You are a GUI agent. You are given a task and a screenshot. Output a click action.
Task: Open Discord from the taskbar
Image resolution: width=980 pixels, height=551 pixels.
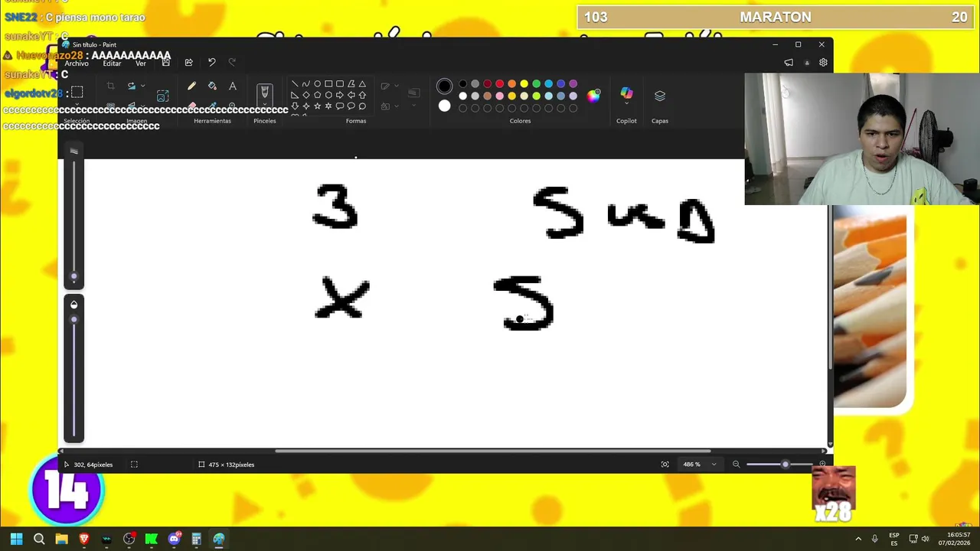click(x=174, y=539)
